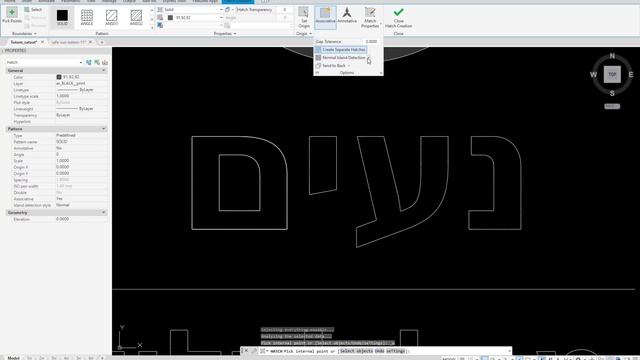Click the E compass direction on ViewCube
Screen dimensions: 640x360
pos(631,75)
